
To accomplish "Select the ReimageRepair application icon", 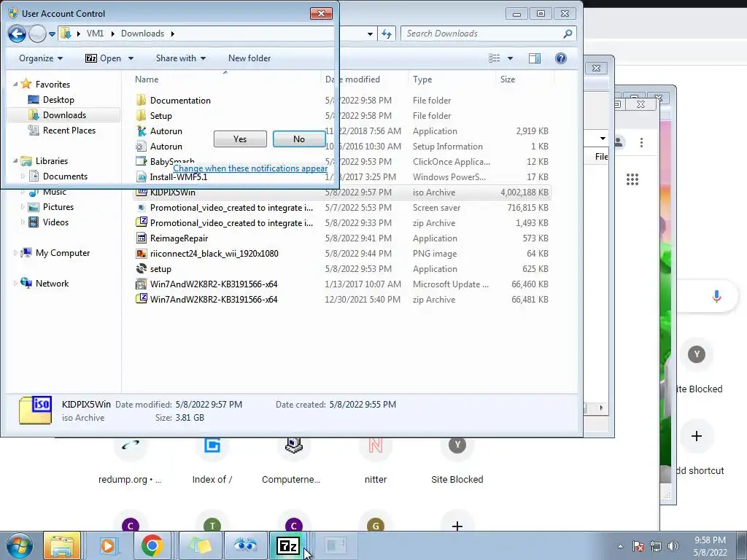I will click(x=141, y=238).
